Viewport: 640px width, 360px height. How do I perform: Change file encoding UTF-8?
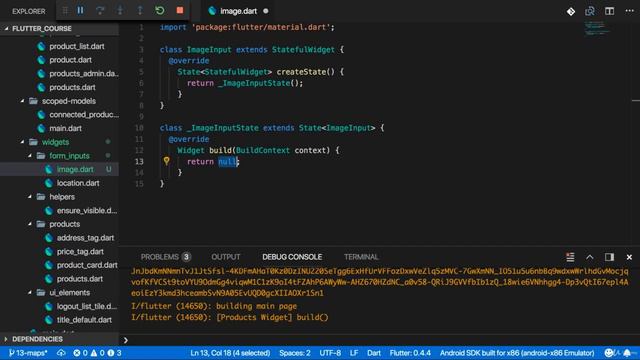pos(330,353)
